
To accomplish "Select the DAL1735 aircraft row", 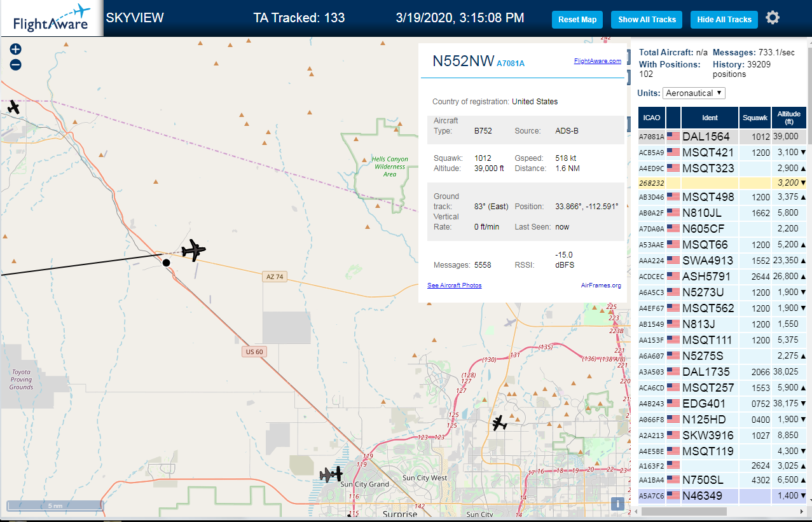I will 722,372.
